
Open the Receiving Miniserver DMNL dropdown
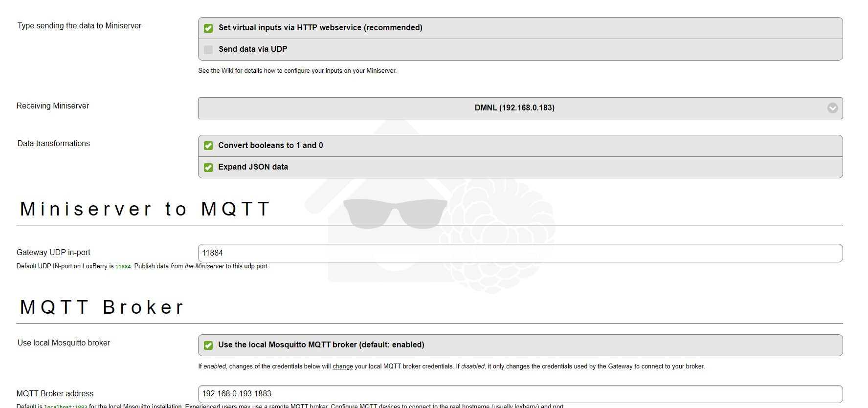[x=520, y=108]
